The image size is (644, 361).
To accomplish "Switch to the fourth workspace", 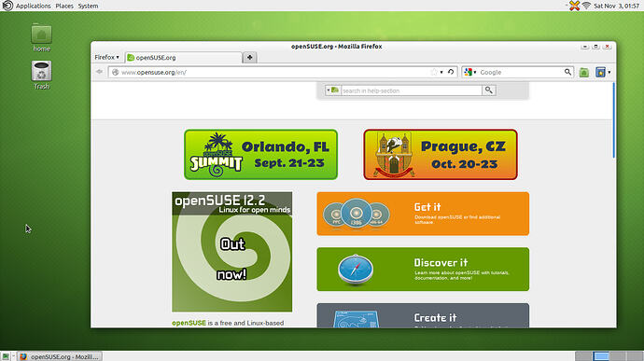I will coord(635,356).
